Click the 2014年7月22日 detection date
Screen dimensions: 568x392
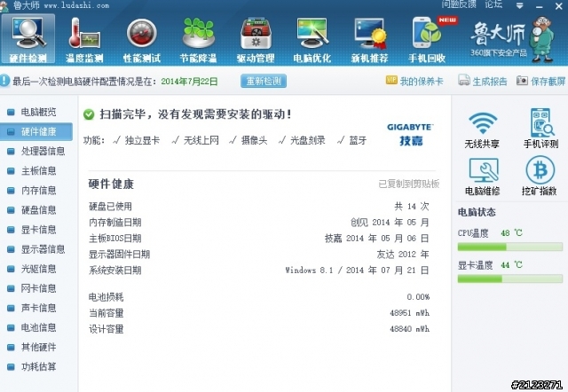click(x=189, y=82)
